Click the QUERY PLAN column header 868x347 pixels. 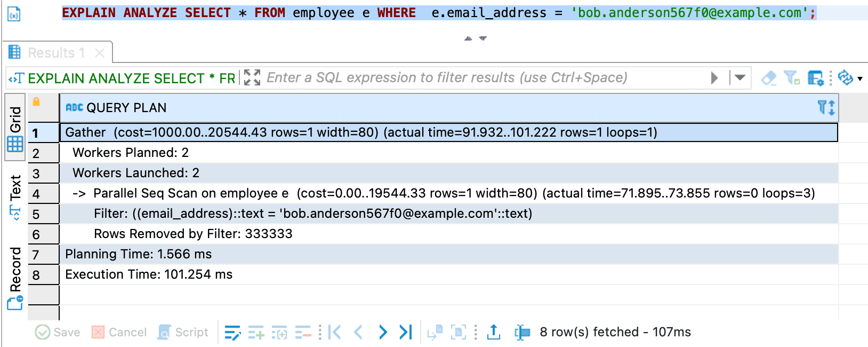(448, 108)
